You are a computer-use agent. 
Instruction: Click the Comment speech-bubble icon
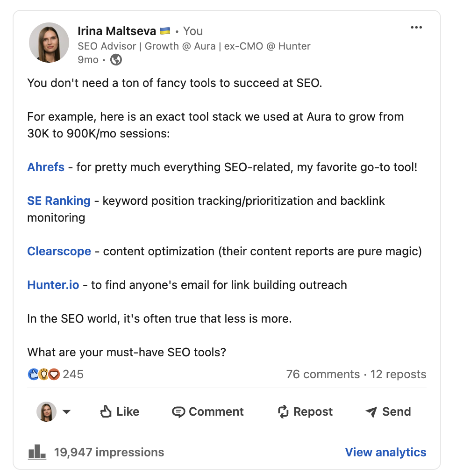click(x=178, y=412)
